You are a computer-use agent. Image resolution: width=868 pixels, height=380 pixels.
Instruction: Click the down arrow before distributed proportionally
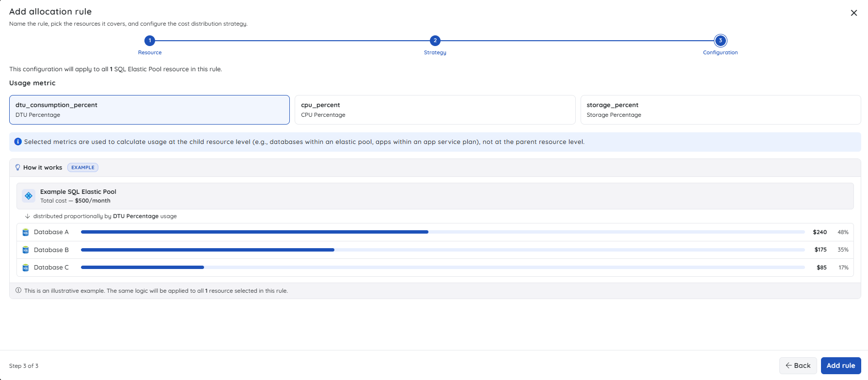[x=28, y=216]
